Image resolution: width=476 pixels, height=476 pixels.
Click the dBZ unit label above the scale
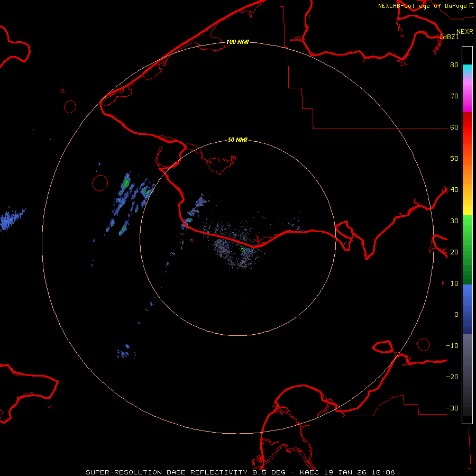pyautogui.click(x=450, y=36)
